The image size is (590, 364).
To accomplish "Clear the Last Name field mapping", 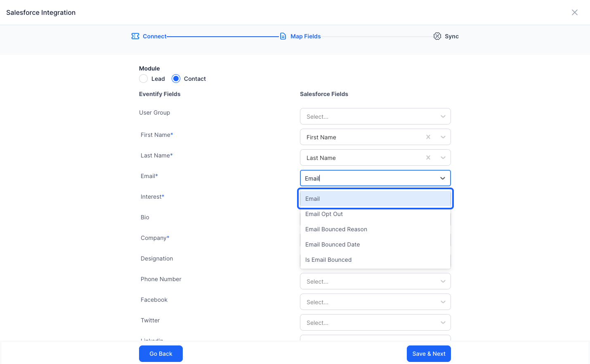I will pyautogui.click(x=428, y=157).
